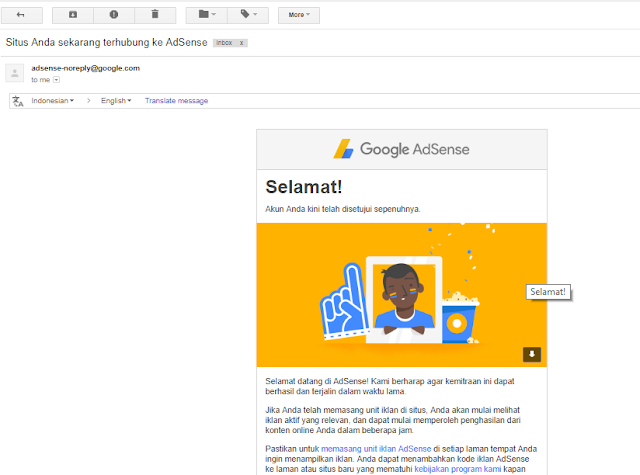The image size is (640, 475).
Task: Click paragraph starting 'Jika Anda telah memasang'
Action: tap(393, 420)
